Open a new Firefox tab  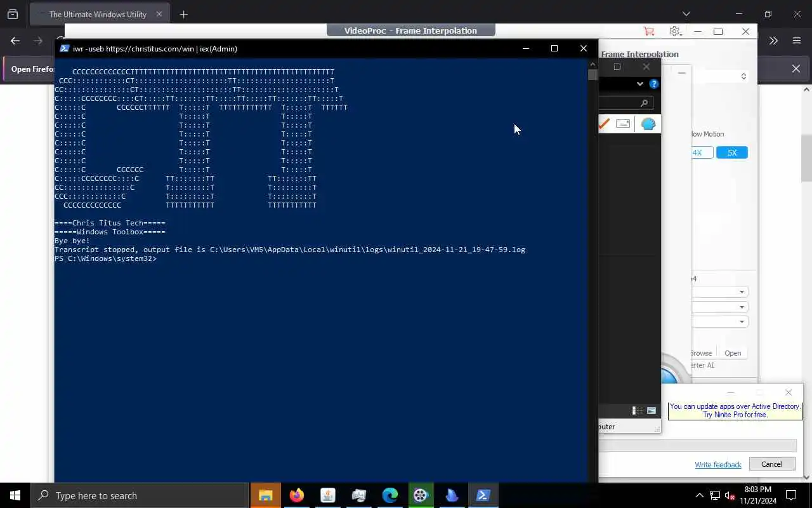[183, 14]
